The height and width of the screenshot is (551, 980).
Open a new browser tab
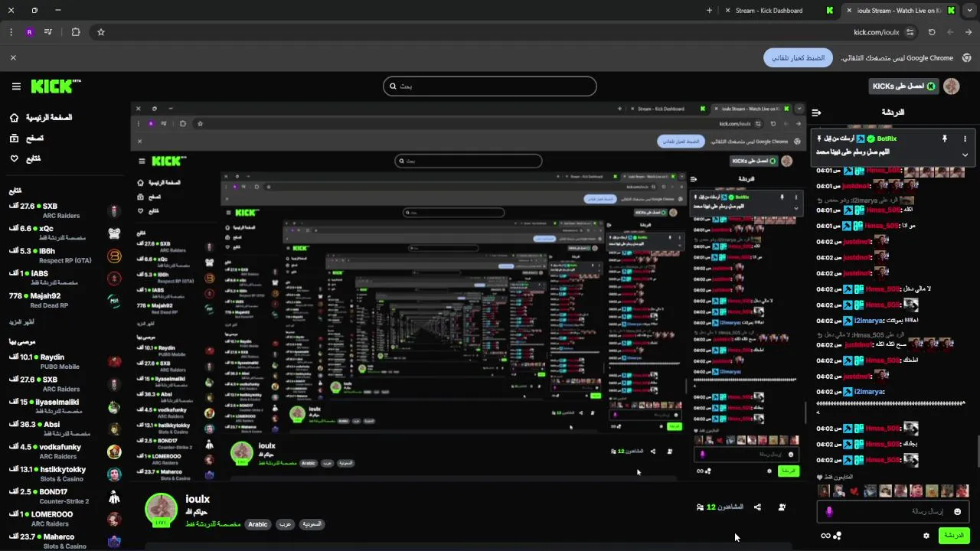coord(709,11)
